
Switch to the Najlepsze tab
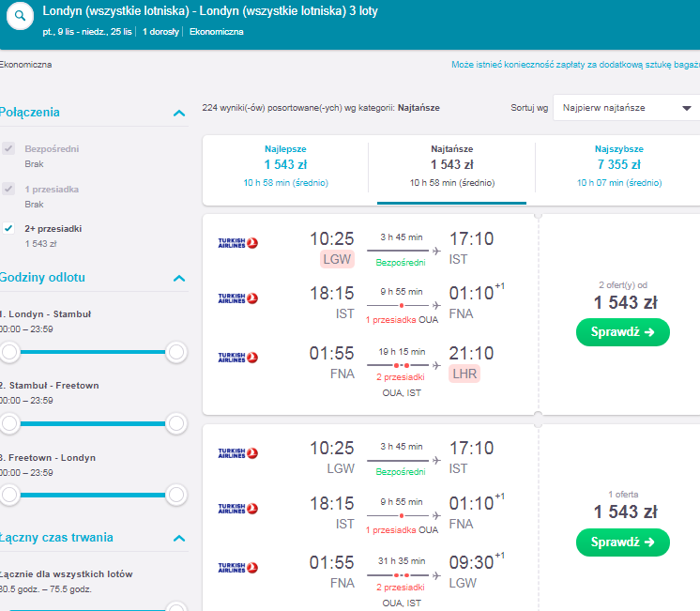click(x=285, y=166)
